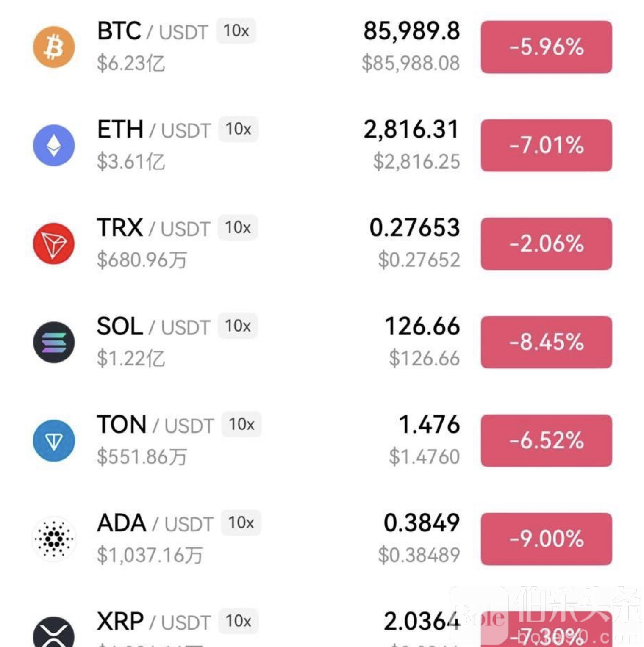Click the TRON coin icon
Image resolution: width=644 pixels, height=647 pixels.
pos(54,244)
